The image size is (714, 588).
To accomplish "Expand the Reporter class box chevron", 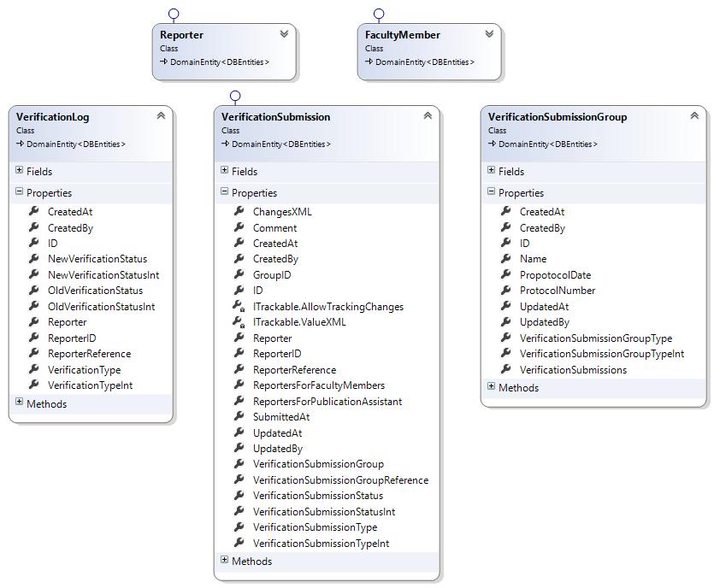I will click(x=284, y=33).
